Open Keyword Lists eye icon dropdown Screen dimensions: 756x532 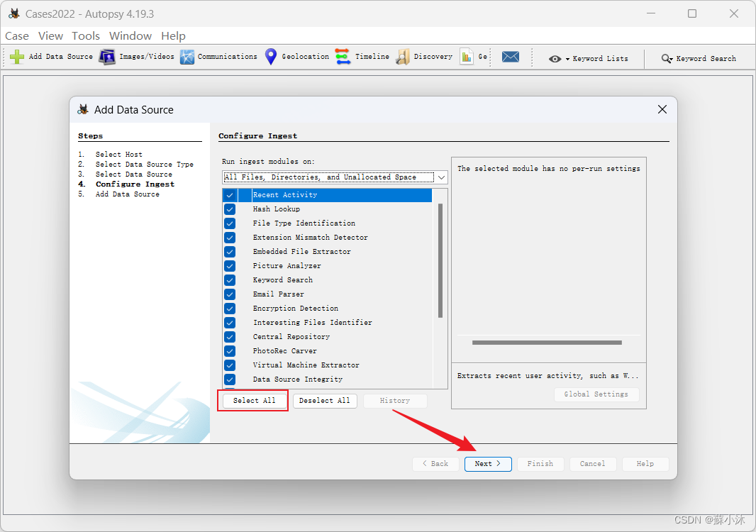[559, 59]
